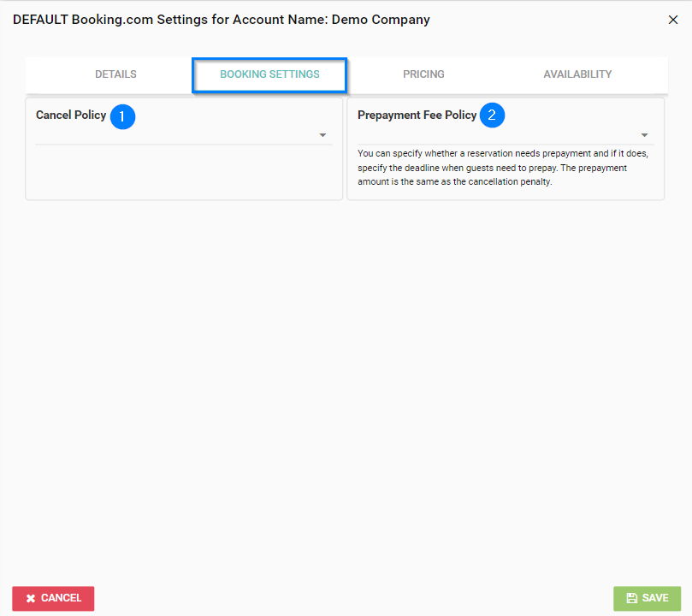Close the Booking.com Settings dialog
The width and height of the screenshot is (692, 616).
tap(672, 20)
